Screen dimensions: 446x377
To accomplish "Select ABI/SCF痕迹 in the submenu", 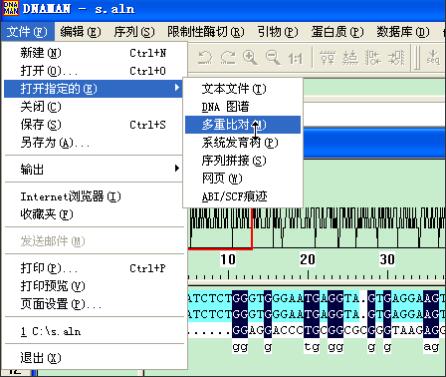I will click(243, 197).
